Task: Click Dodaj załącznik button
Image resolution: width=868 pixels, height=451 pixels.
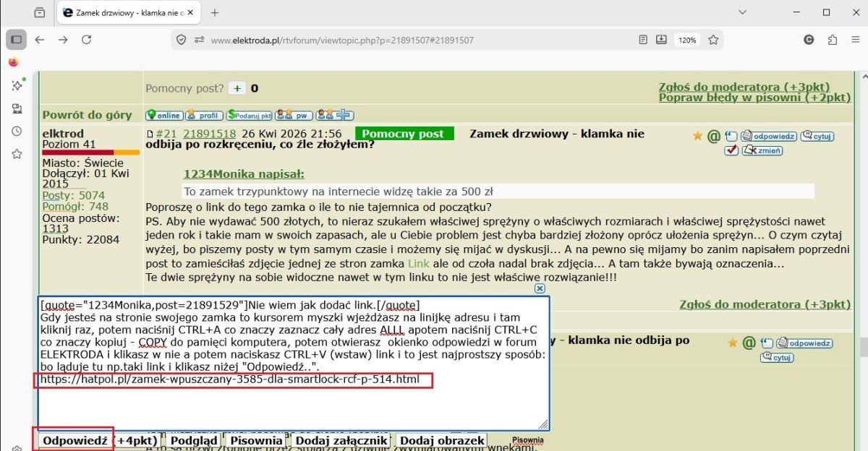Action: pyautogui.click(x=341, y=440)
